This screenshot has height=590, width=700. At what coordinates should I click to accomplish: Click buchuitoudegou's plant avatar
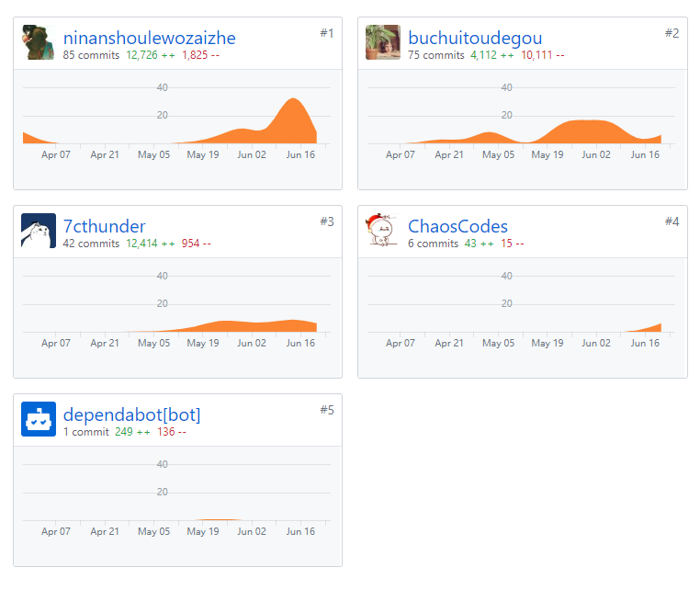(x=383, y=42)
